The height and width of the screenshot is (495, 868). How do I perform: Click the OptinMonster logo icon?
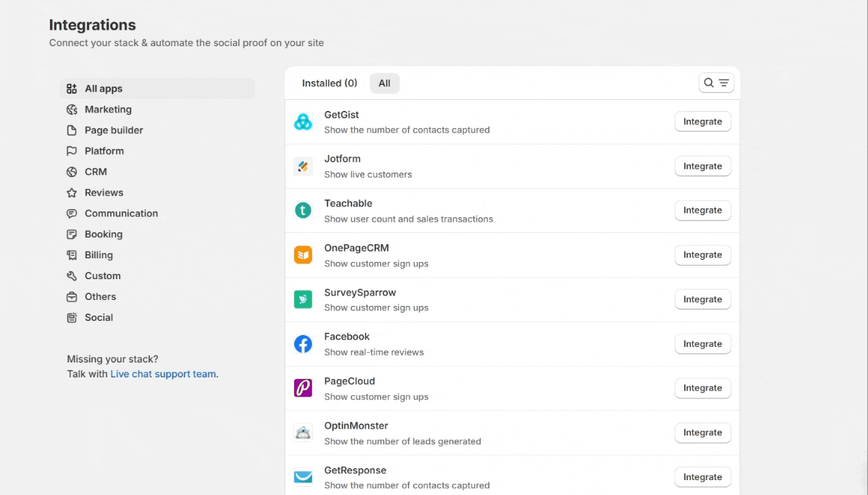point(303,432)
